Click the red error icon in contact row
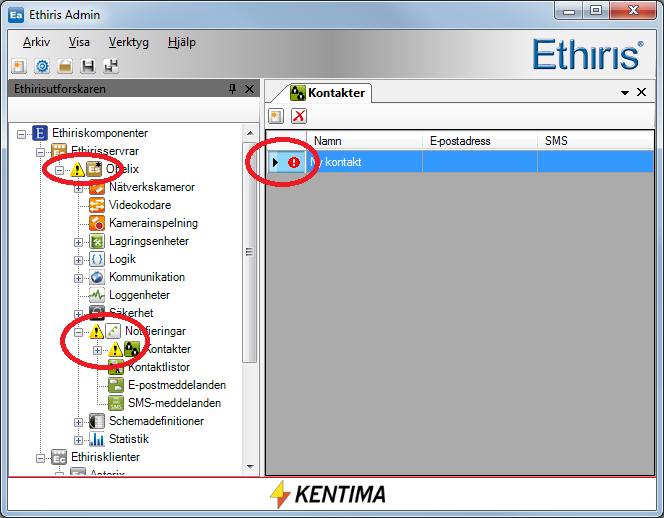664x518 pixels. pyautogui.click(x=294, y=162)
